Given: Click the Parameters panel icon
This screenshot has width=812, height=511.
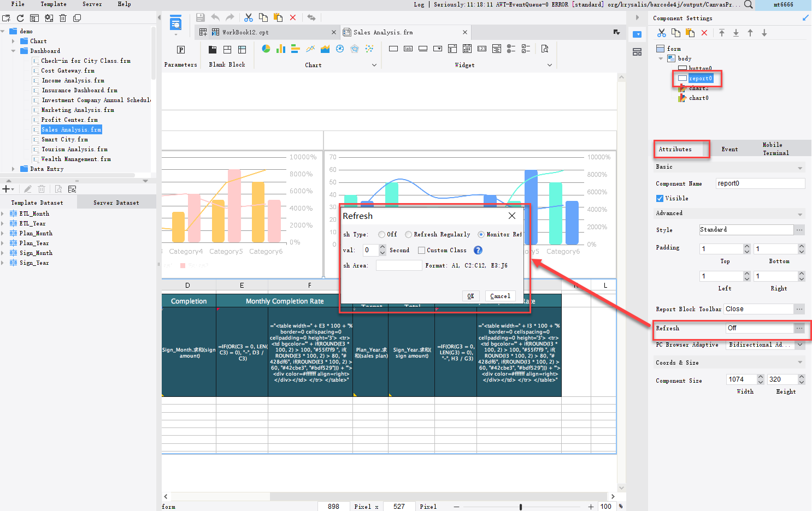Looking at the screenshot, I should (181, 50).
